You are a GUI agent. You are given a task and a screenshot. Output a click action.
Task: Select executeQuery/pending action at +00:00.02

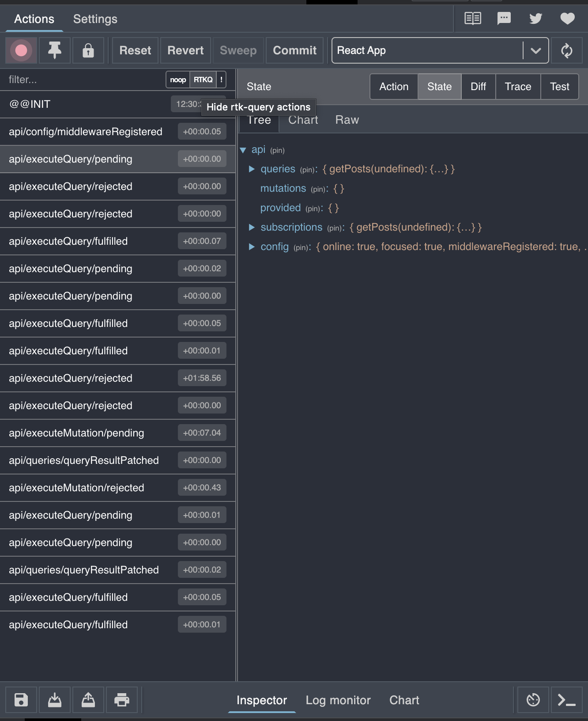pyautogui.click(x=117, y=269)
